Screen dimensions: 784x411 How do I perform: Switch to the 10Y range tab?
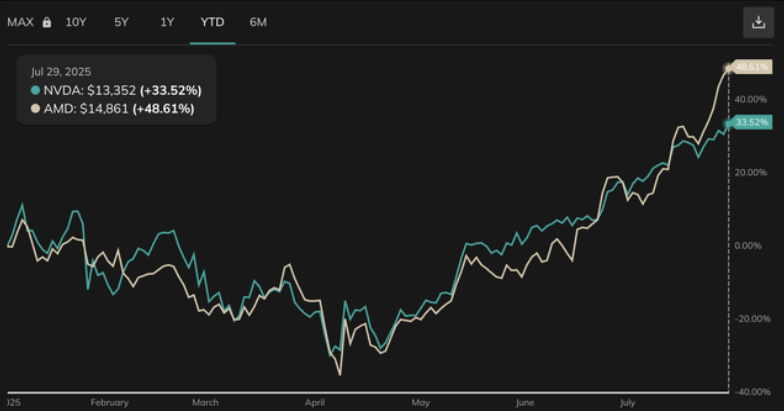(x=76, y=22)
